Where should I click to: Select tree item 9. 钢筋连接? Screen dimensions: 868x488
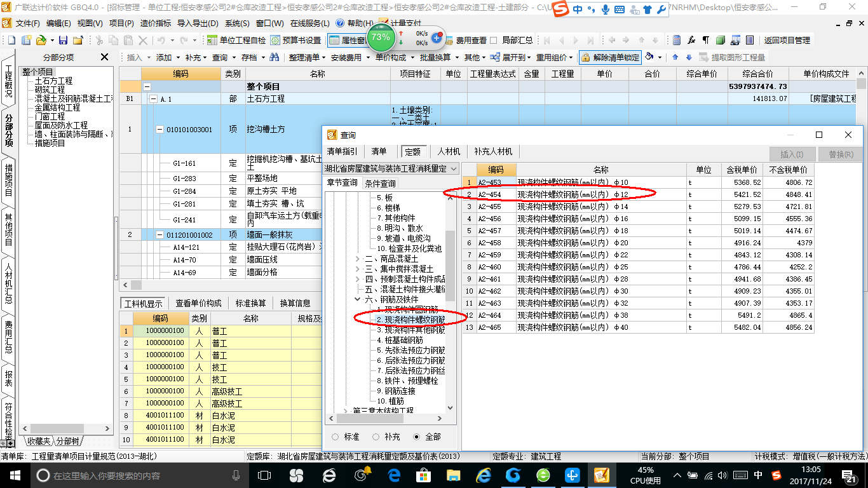tap(398, 391)
